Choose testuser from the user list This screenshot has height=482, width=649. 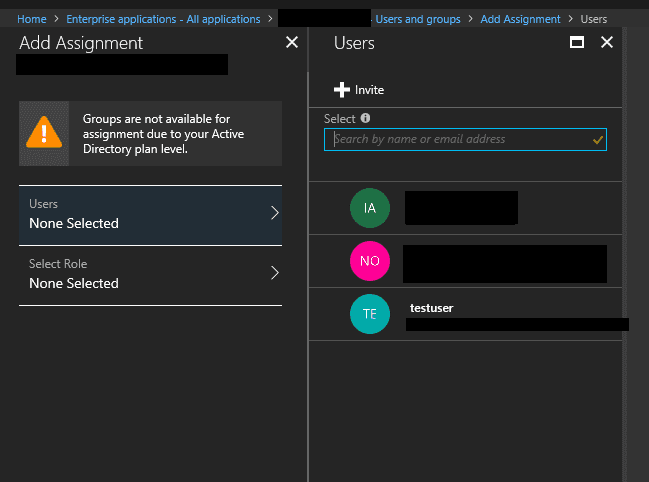[x=432, y=308]
